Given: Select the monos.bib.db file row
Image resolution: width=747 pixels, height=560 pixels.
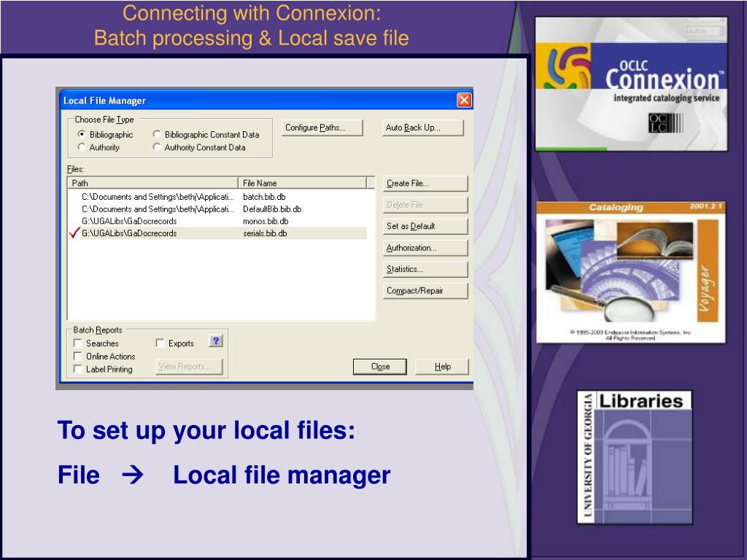Looking at the screenshot, I should [x=217, y=221].
